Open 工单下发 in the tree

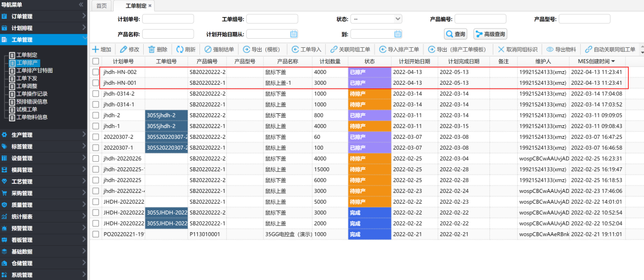click(27, 78)
